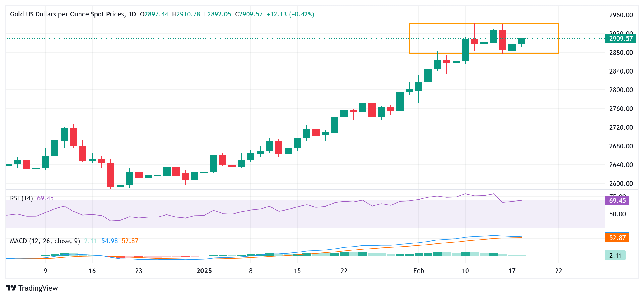Click the top edge of the orange rectangle
The height and width of the screenshot is (298, 644).
pos(484,23)
